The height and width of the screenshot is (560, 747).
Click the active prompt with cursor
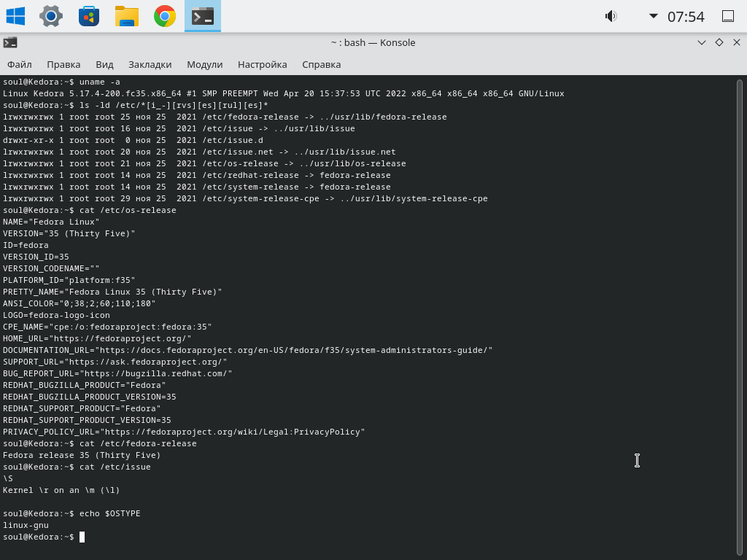click(44, 537)
